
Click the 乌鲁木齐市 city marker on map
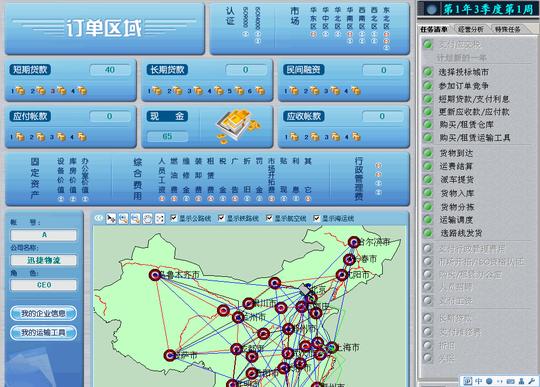pyautogui.click(x=155, y=275)
